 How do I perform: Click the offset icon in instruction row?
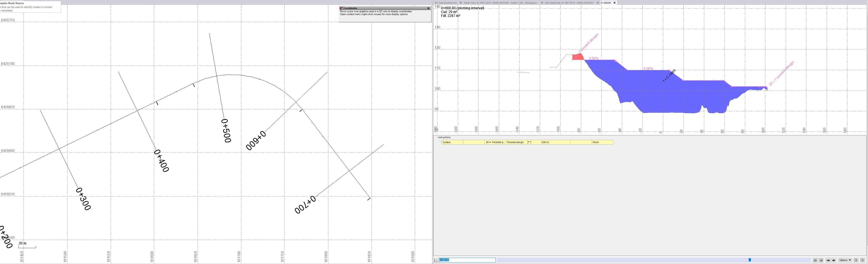pyautogui.click(x=529, y=142)
